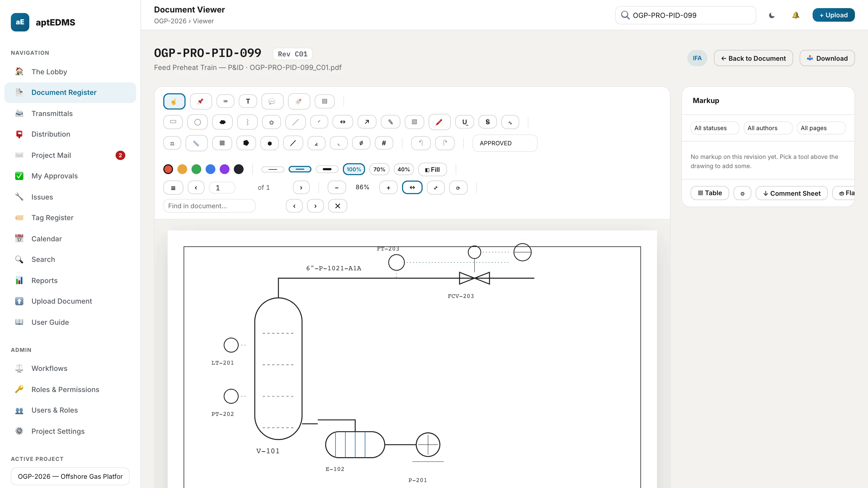The image size is (868, 488).
Task: Select the underline U tool
Action: [465, 122]
